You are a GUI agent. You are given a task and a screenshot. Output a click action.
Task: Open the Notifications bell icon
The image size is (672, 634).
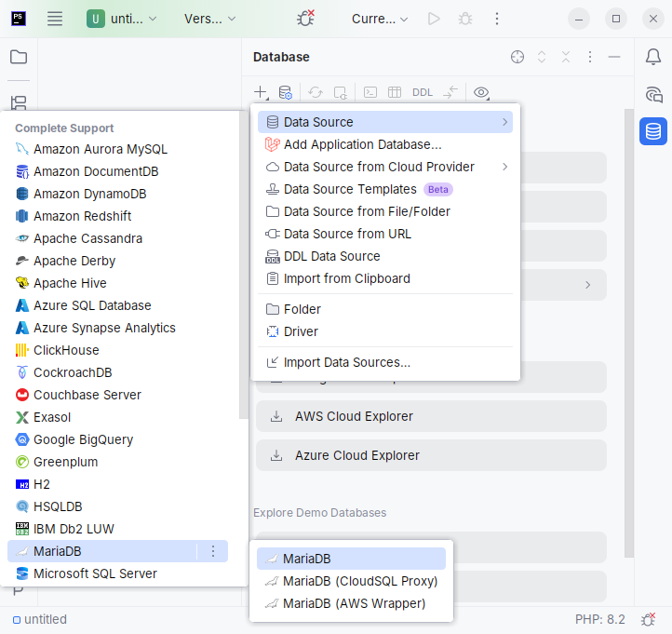[653, 57]
